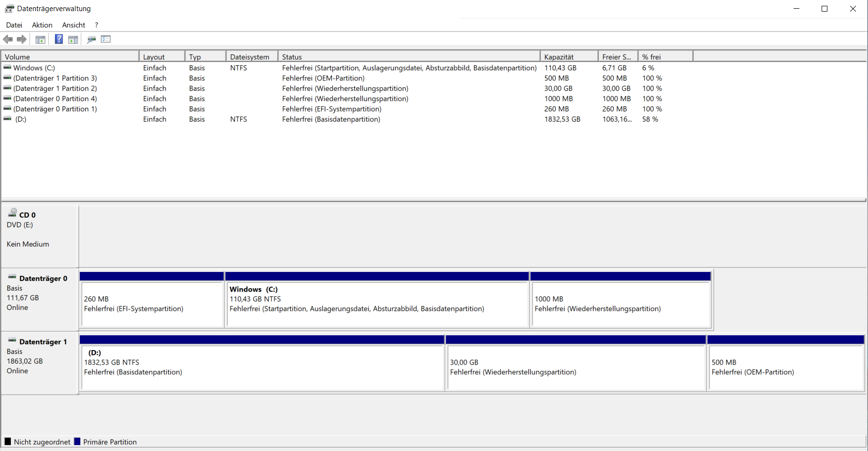This screenshot has width=868, height=451.
Task: Click the 110,43 GB capacity cell
Action: tap(560, 68)
